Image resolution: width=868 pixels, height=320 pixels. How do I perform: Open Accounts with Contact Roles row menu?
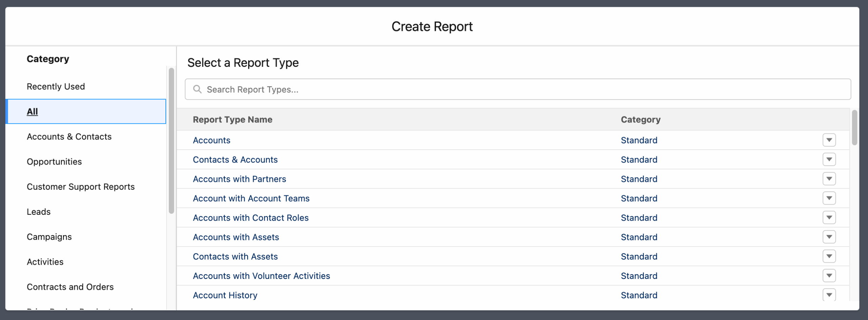[x=829, y=218]
